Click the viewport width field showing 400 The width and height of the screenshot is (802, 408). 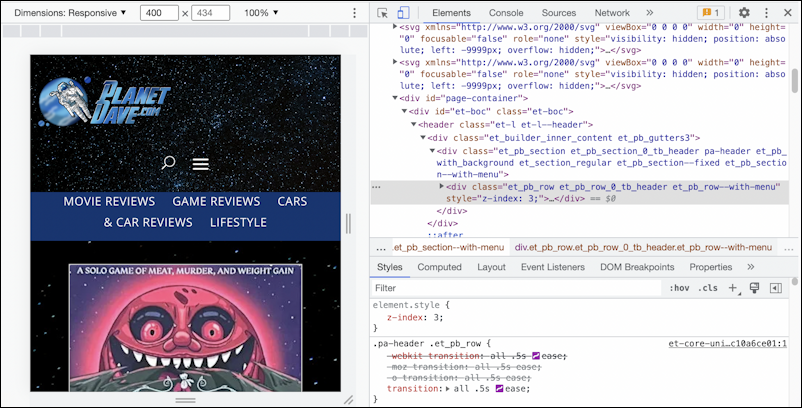pos(159,13)
